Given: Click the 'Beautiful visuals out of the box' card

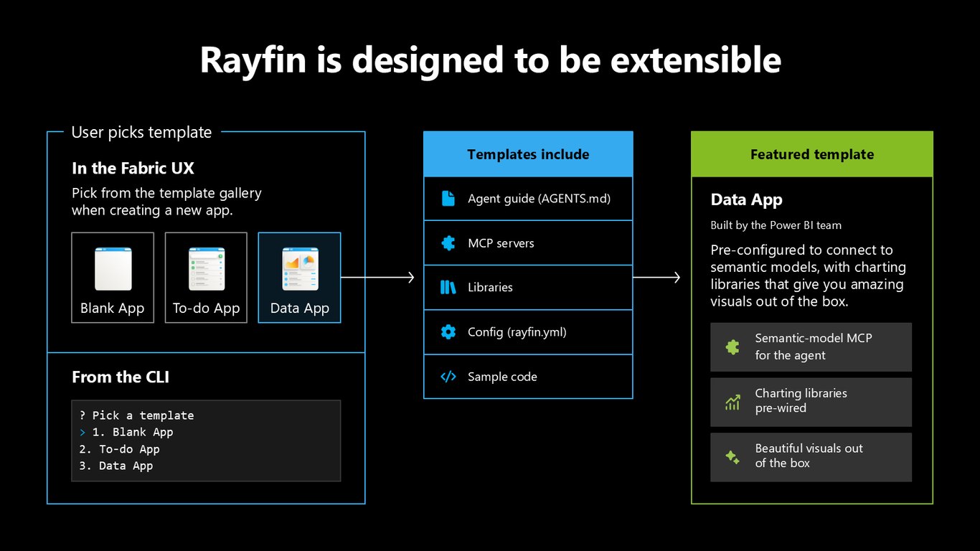Looking at the screenshot, I should click(x=811, y=457).
